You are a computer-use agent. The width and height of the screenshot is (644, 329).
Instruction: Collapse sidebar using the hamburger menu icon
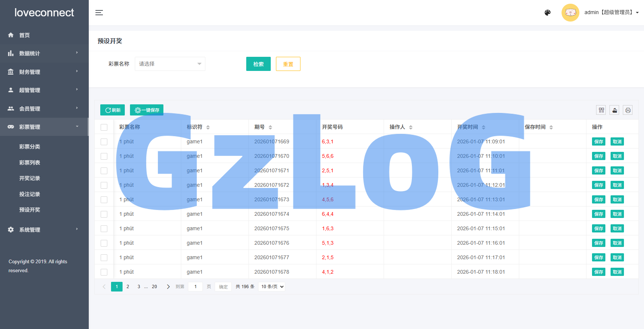(x=99, y=13)
